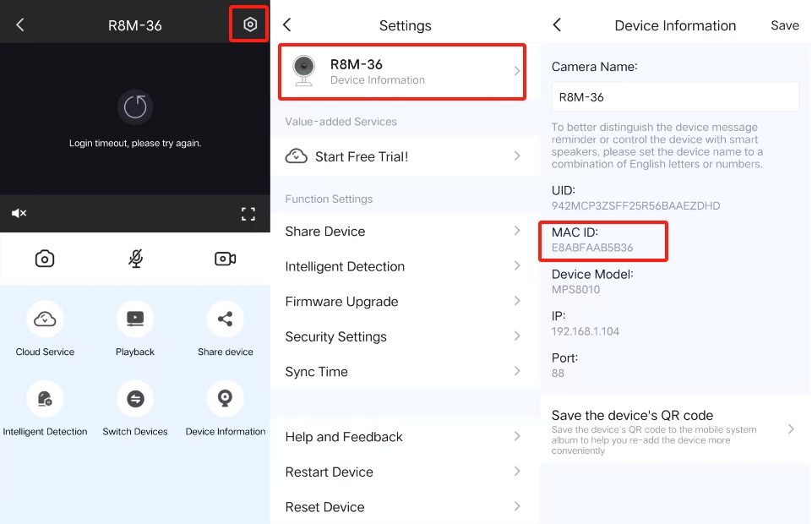Tap the reload icon in video area
812x524 pixels.
click(x=135, y=106)
